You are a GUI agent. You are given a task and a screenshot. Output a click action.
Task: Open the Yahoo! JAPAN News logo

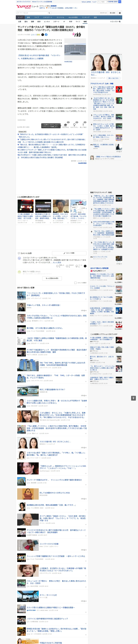click(x=27, y=7)
